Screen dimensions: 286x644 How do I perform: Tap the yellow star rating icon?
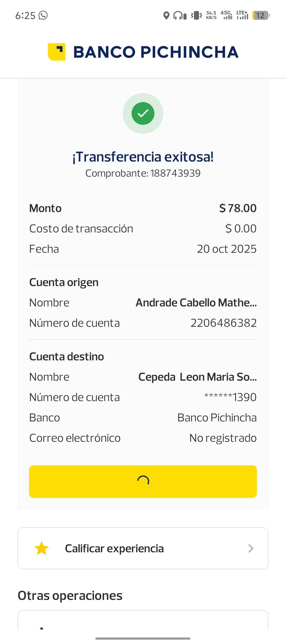42,548
